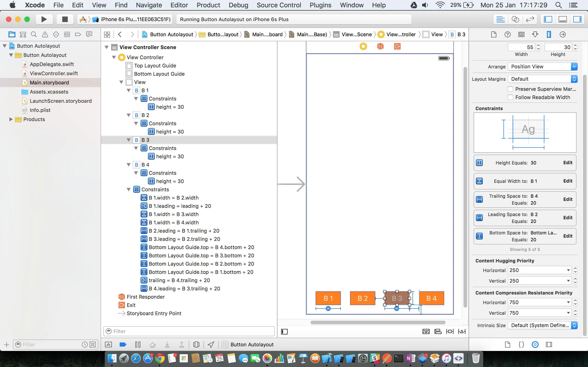Hide the right utilities panel toggle

click(x=577, y=19)
